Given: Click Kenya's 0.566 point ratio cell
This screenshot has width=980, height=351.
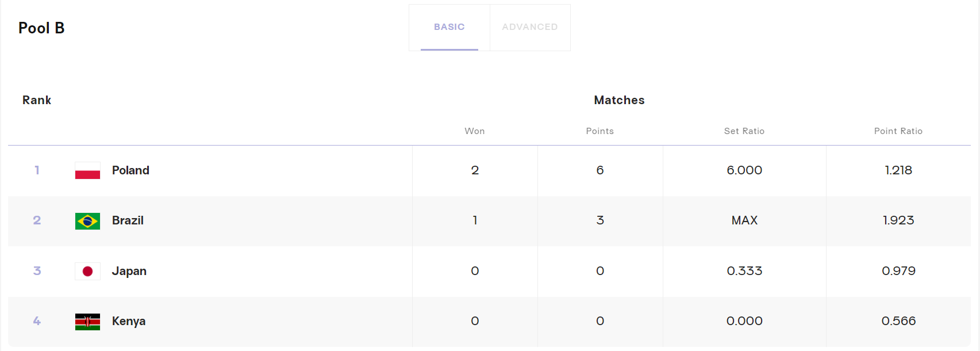Looking at the screenshot, I should (x=898, y=321).
